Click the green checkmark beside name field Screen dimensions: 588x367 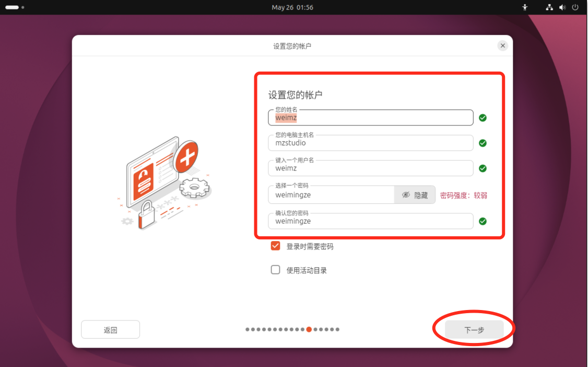click(483, 118)
